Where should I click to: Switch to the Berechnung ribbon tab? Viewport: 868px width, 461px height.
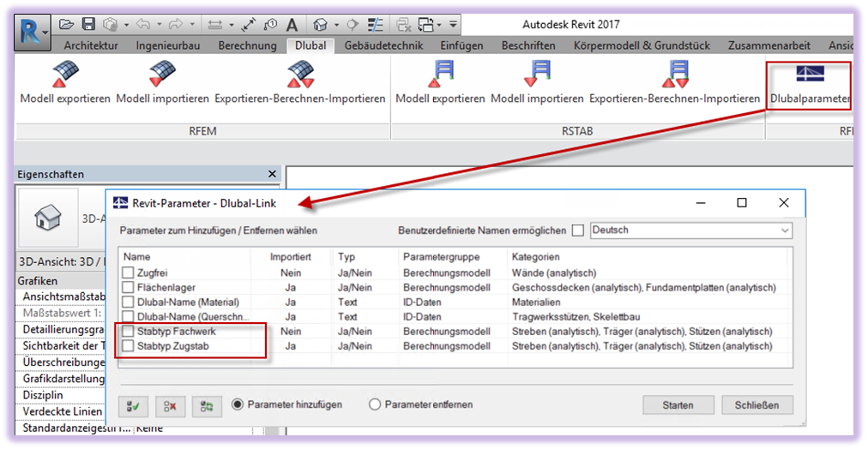point(247,45)
